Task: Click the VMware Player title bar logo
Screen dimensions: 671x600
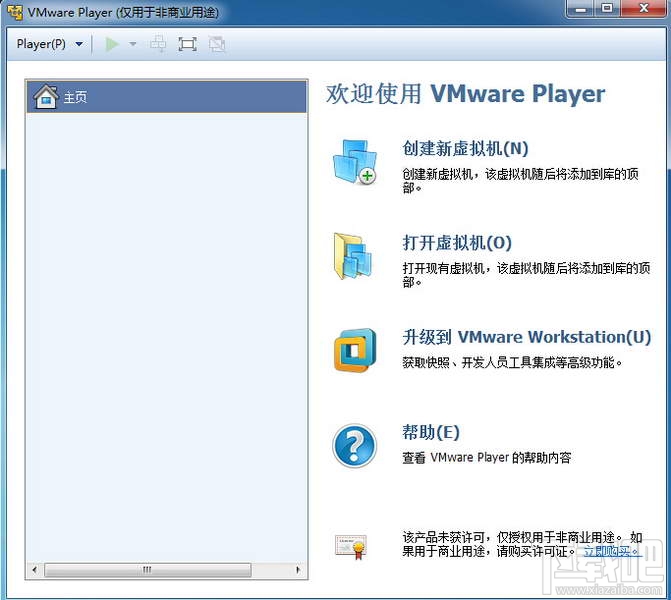Action: click(x=15, y=12)
